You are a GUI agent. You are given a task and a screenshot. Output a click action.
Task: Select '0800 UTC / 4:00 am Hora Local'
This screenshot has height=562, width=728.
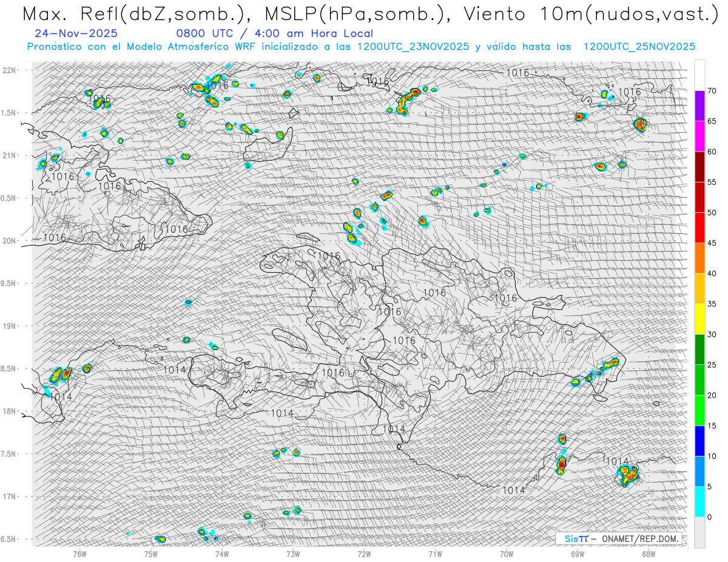pos(275,34)
